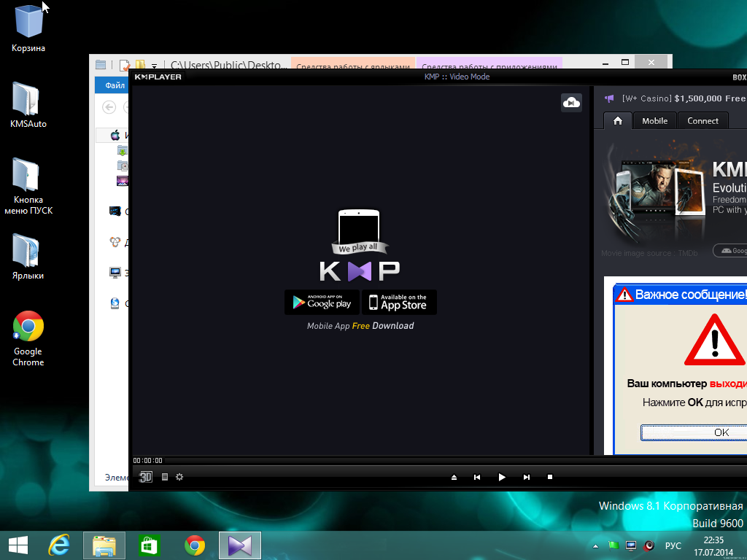This screenshot has height=560, width=747.
Task: Launch Internet Explorer from taskbar
Action: (x=58, y=545)
